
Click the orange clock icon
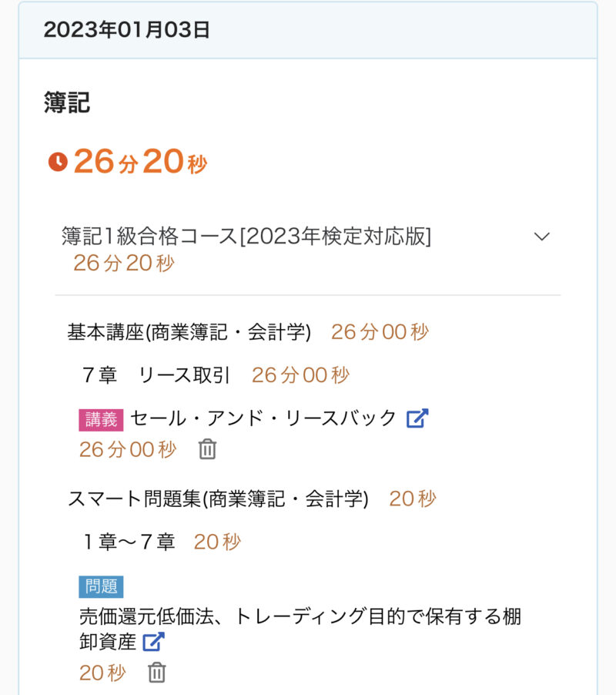point(58,162)
